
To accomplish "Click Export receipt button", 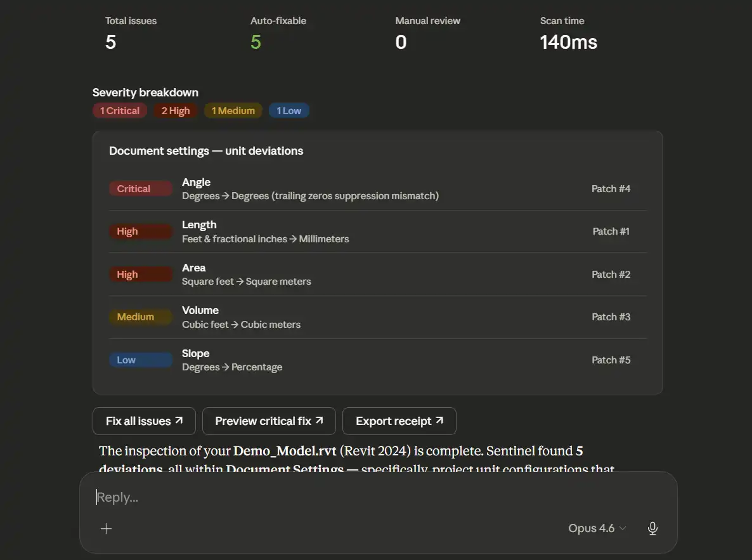I will point(399,421).
